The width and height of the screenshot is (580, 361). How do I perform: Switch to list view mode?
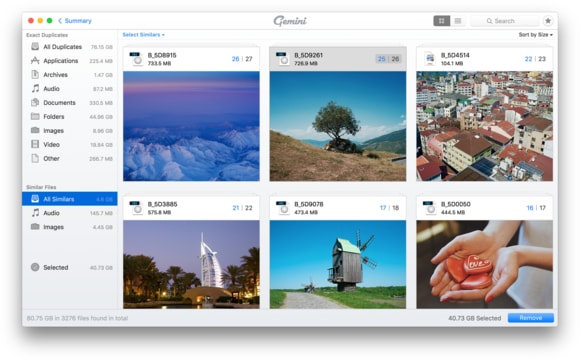click(x=458, y=21)
